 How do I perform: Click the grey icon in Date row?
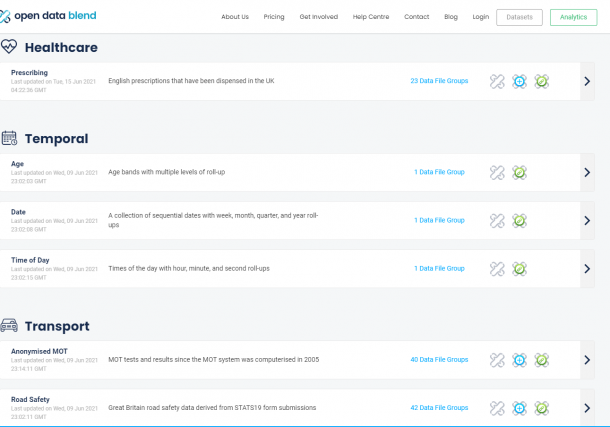(497, 220)
